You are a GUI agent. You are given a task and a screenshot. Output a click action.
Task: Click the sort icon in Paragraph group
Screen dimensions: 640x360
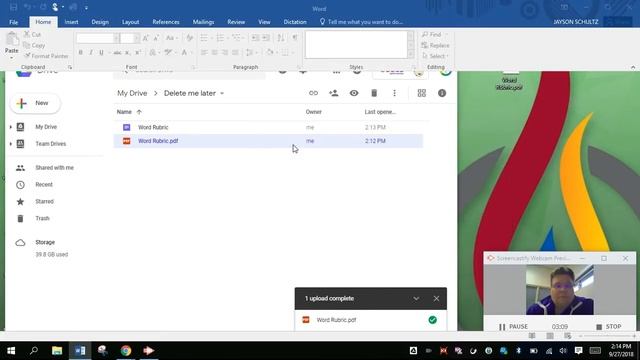tap(281, 38)
